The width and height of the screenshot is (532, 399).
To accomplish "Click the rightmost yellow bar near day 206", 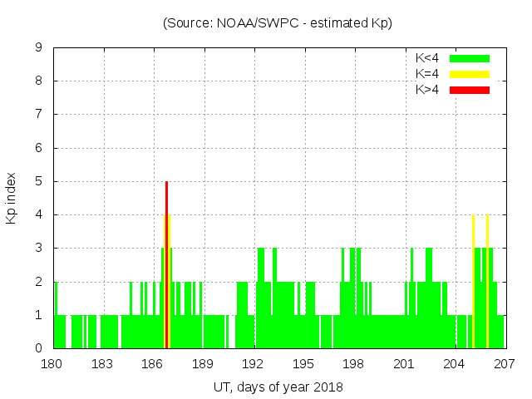I will [x=487, y=283].
